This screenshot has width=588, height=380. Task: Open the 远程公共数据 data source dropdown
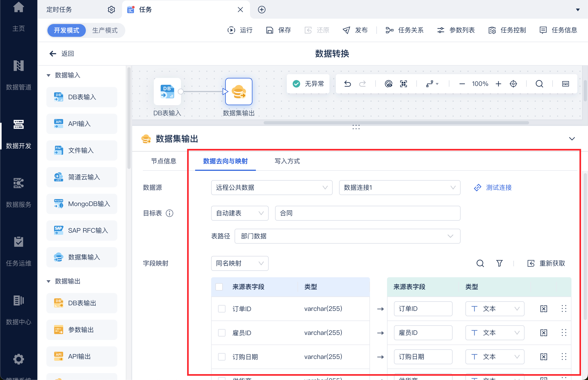[x=271, y=188]
